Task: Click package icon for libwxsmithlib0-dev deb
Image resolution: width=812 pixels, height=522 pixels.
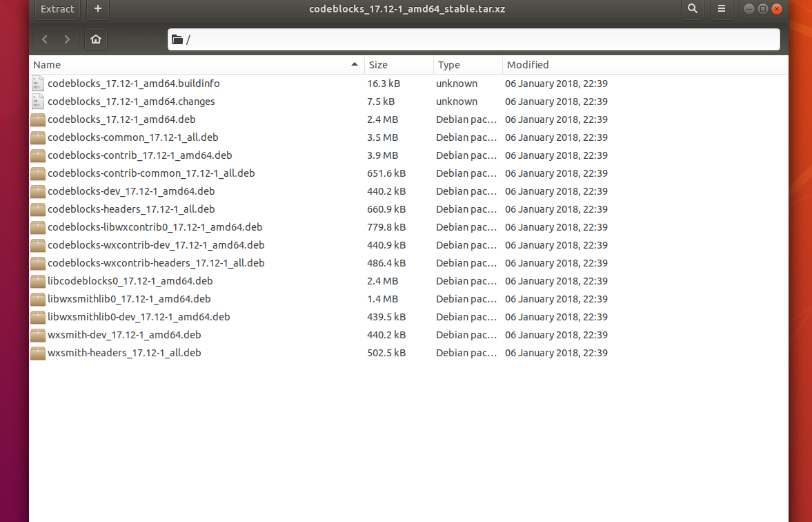Action: 38,317
